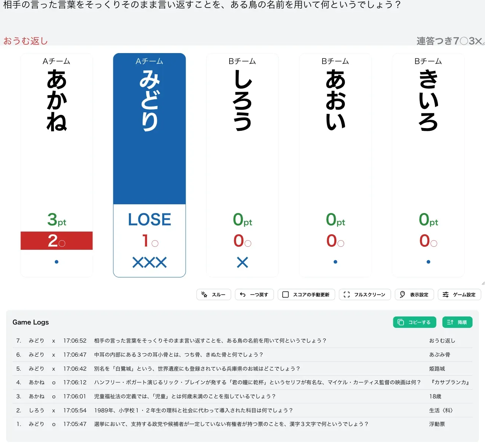
Task: Click log row 4 answer 『カサブランカ』
Action: coord(450,382)
